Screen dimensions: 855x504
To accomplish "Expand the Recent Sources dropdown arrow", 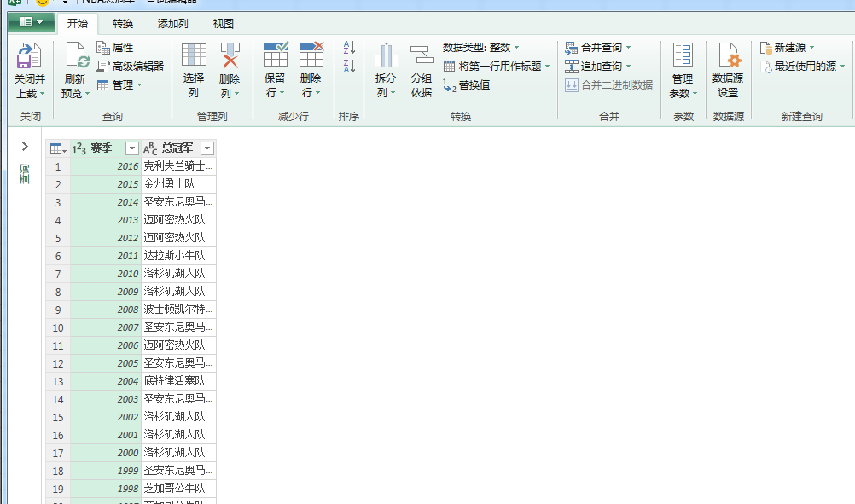I will pyautogui.click(x=842, y=67).
